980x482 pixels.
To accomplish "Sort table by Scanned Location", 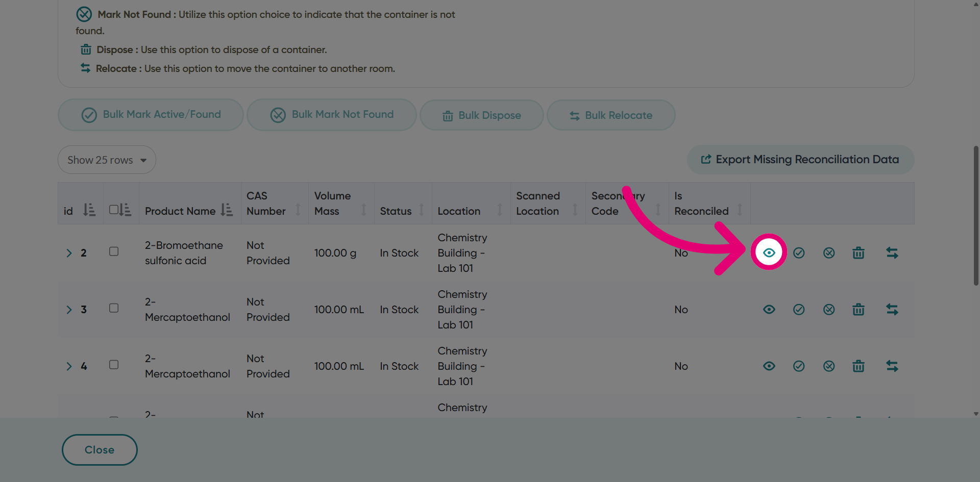I will (575, 210).
